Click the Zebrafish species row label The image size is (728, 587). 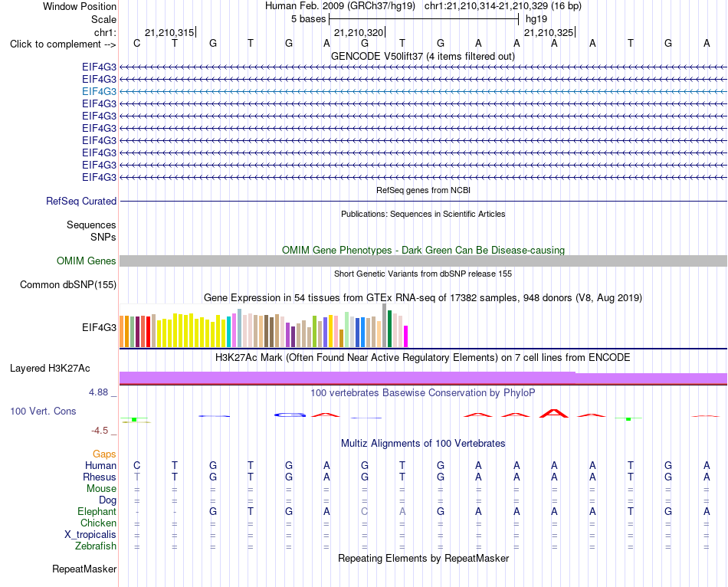click(x=96, y=546)
